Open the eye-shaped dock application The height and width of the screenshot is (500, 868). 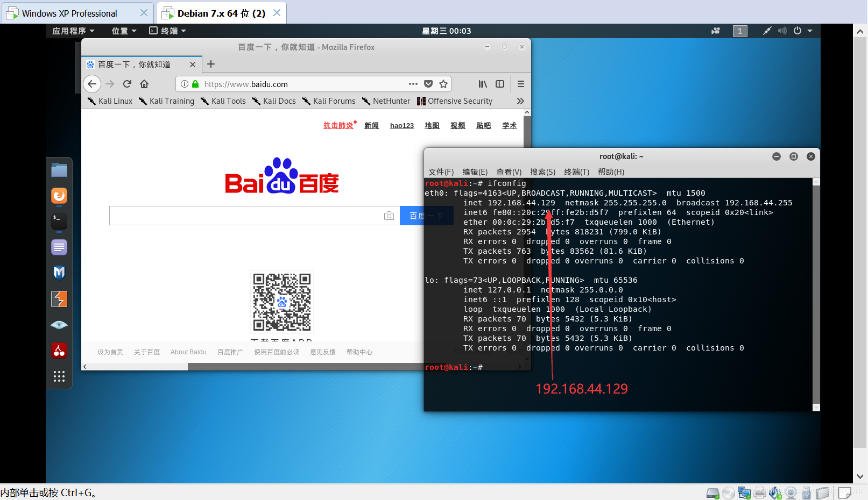[59, 325]
